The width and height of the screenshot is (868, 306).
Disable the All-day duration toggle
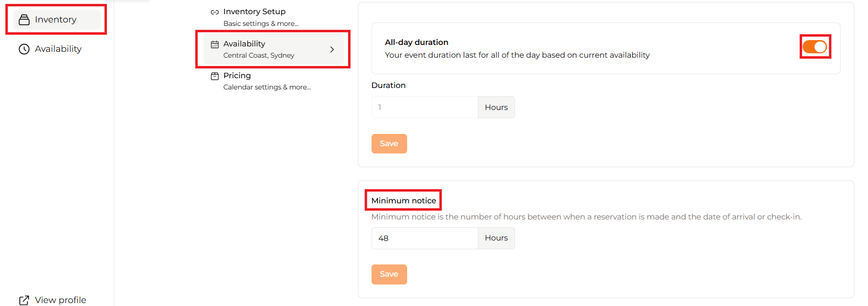[815, 47]
